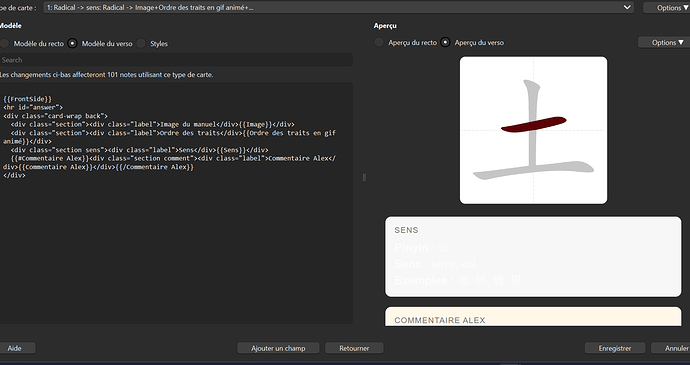Click the Enregistrer button
Screen dimensions: 690x365
click(615, 348)
